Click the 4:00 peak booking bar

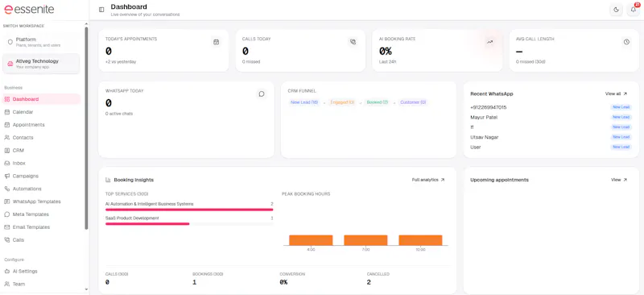pyautogui.click(x=311, y=240)
